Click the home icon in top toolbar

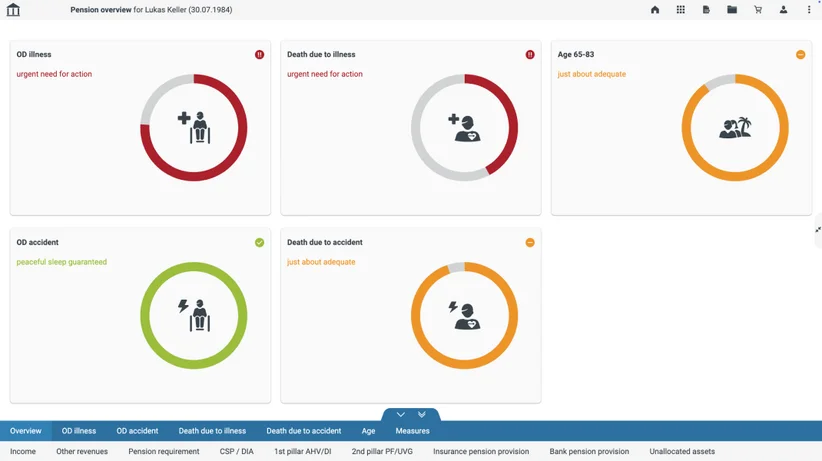click(655, 9)
